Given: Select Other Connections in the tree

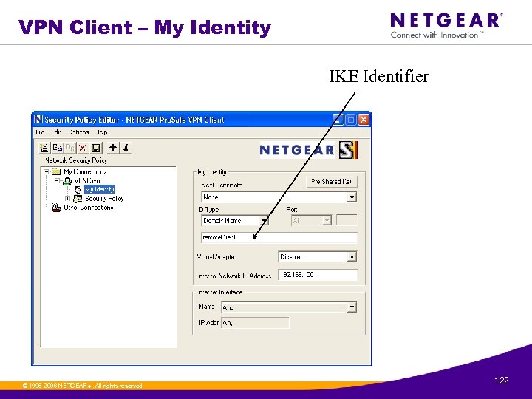Looking at the screenshot, I should pyautogui.click(x=89, y=208).
